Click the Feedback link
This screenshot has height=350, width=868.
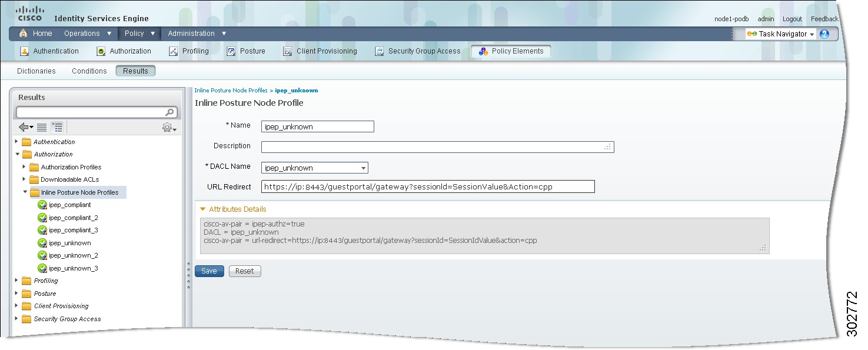click(824, 19)
